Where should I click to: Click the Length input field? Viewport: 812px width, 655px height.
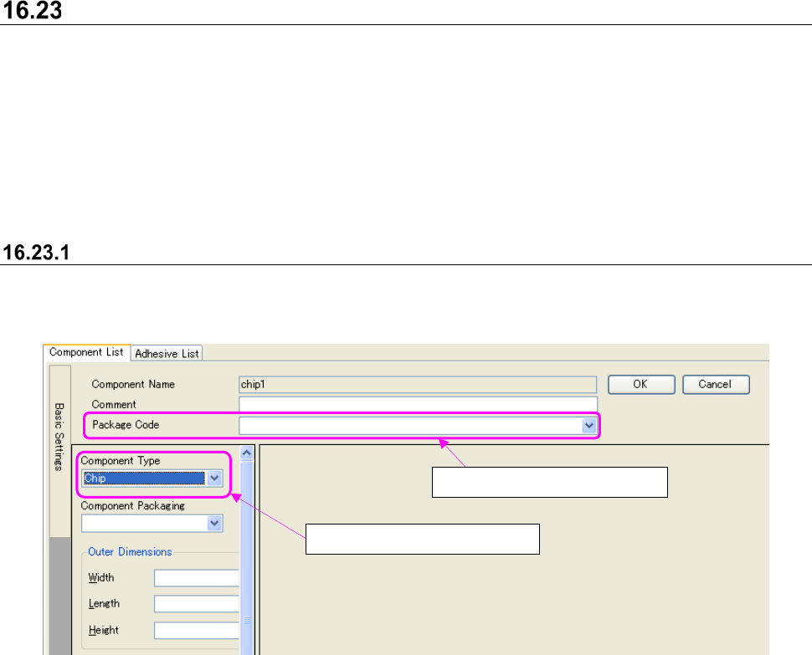point(197,604)
